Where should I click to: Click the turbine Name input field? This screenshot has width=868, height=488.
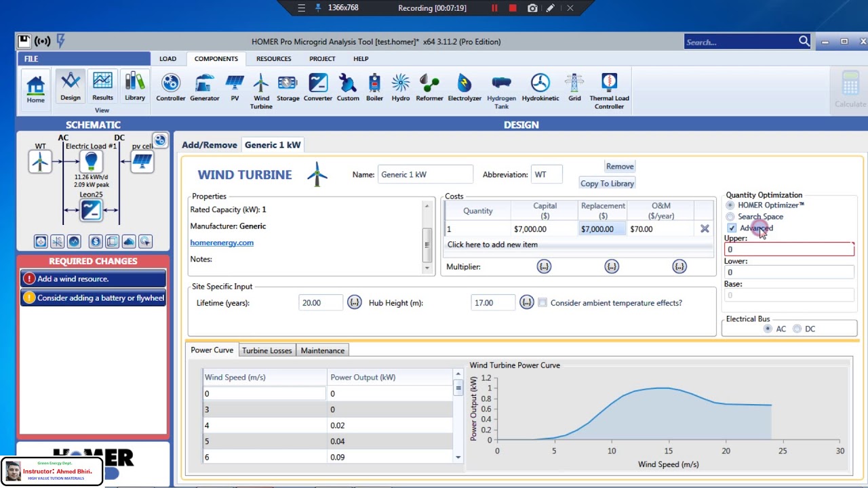(x=425, y=174)
